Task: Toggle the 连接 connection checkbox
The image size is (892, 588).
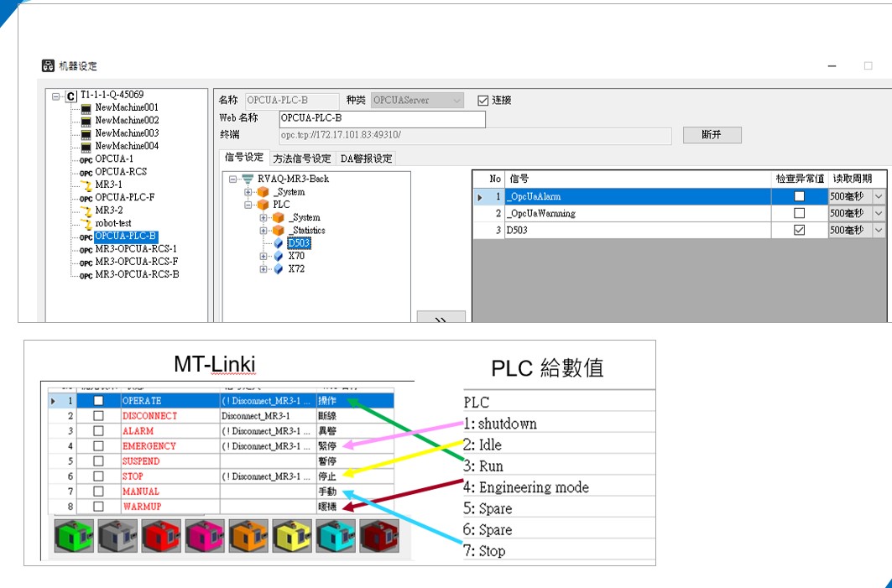Action: pyautogui.click(x=483, y=101)
